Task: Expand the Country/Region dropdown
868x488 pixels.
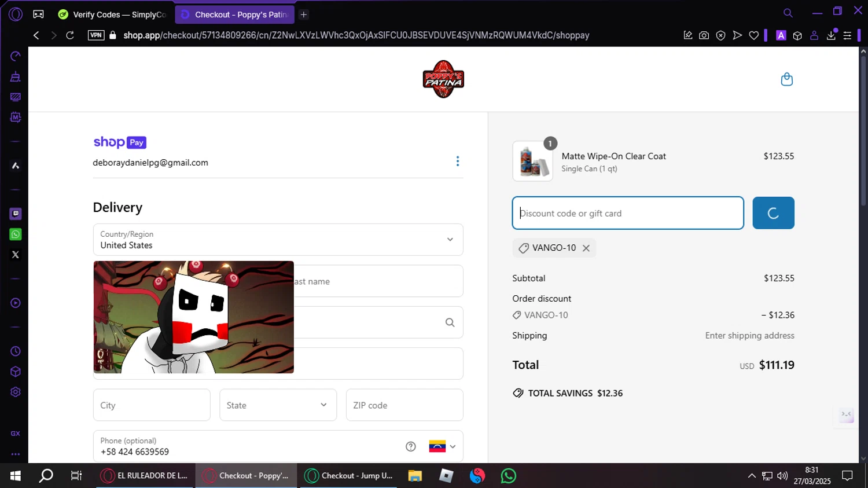Action: pos(278,240)
